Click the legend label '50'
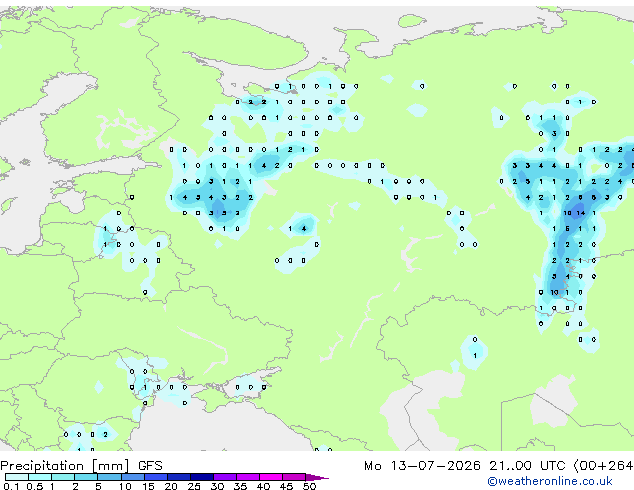 click(x=309, y=486)
